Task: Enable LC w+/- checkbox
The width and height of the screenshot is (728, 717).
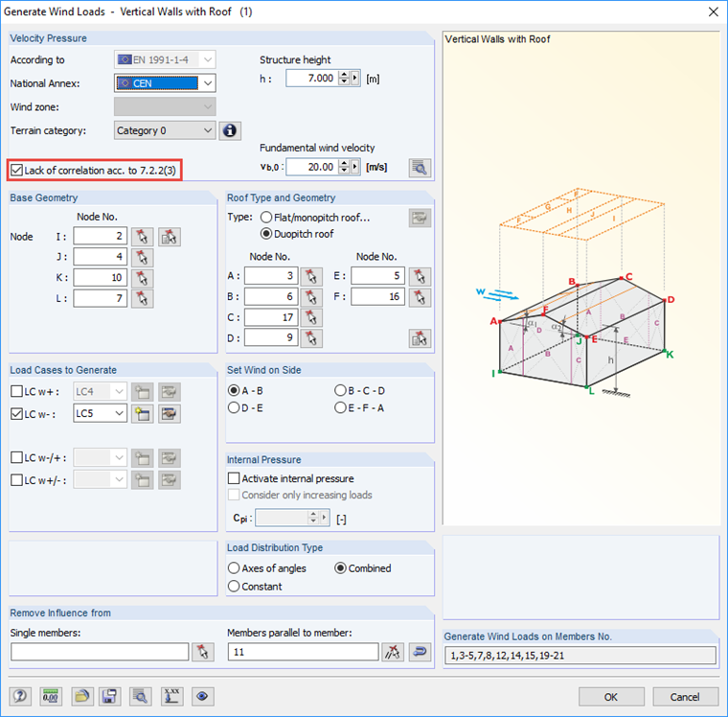Action: pos(16,479)
